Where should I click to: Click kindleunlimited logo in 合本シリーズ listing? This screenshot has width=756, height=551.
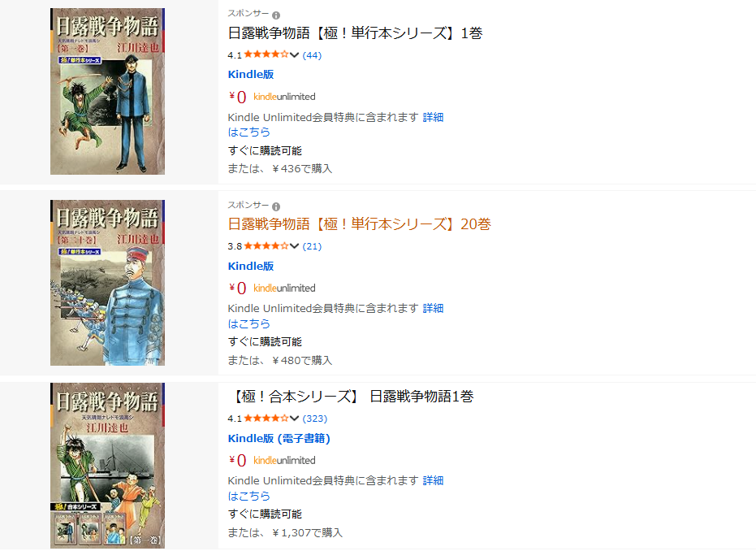284,460
